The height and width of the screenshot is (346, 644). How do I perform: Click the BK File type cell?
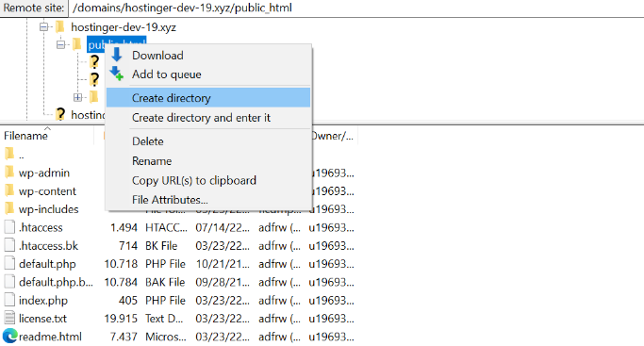pos(161,245)
